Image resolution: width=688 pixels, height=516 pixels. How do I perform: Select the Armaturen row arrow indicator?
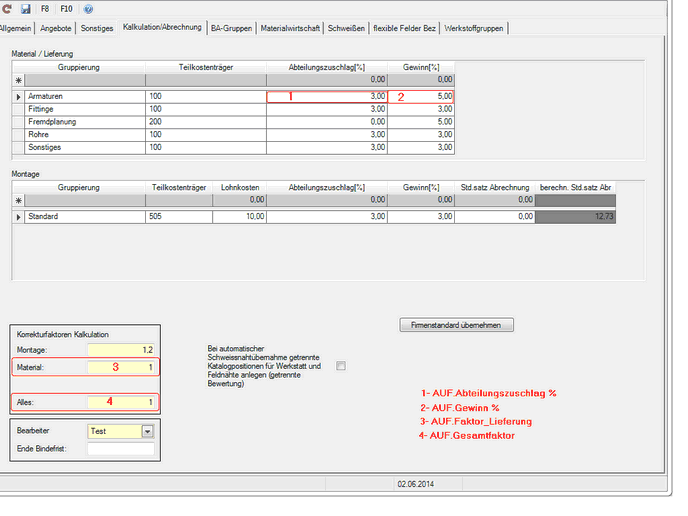tap(18, 97)
